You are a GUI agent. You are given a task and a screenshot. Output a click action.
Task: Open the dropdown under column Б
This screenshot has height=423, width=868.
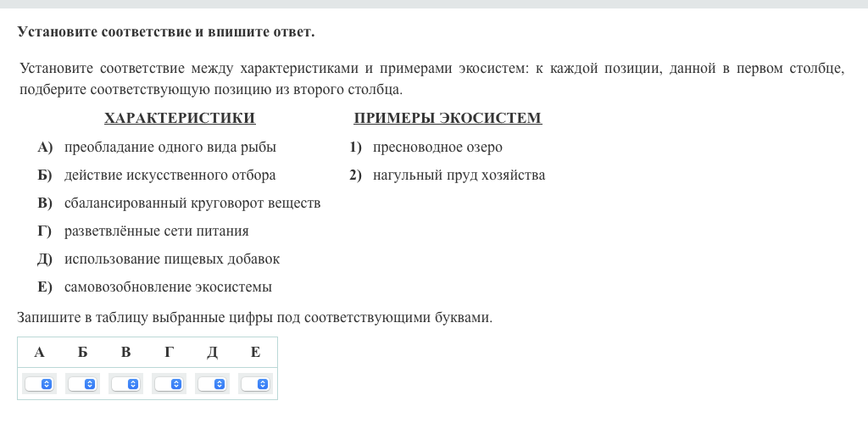83,384
